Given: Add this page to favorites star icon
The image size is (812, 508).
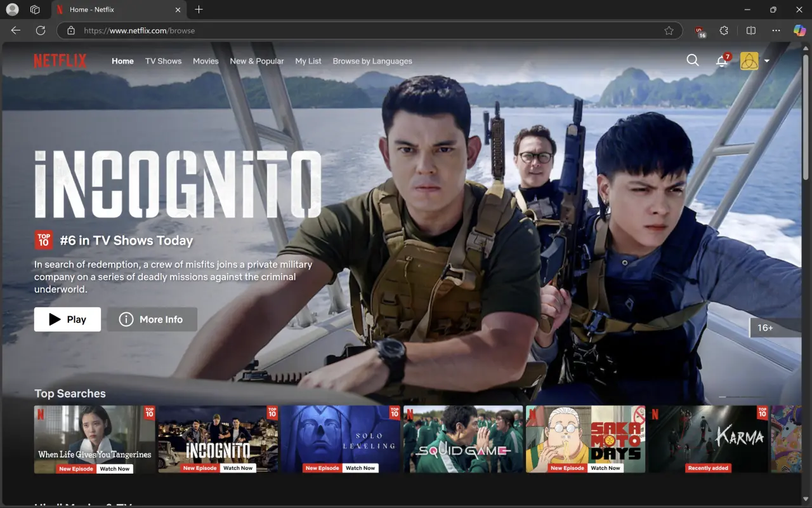Looking at the screenshot, I should 669,30.
